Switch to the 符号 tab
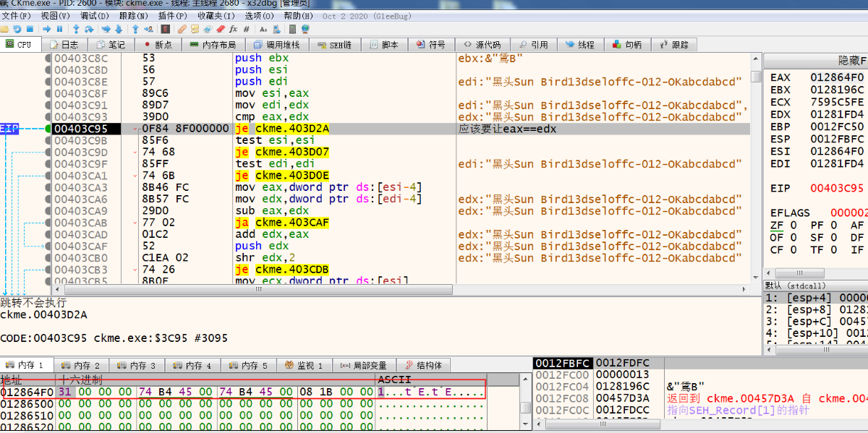Image resolution: width=868 pixels, height=433 pixels. click(432, 45)
